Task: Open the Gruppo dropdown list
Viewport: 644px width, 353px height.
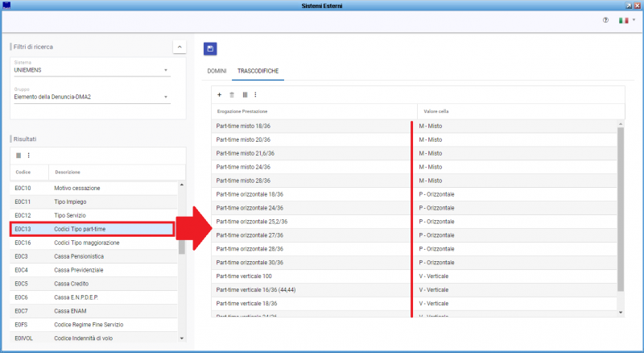Action: pos(92,97)
